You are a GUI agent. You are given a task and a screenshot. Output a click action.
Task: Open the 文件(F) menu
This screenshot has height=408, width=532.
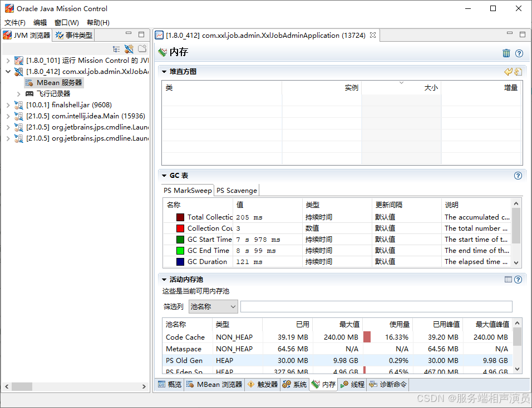pos(15,23)
